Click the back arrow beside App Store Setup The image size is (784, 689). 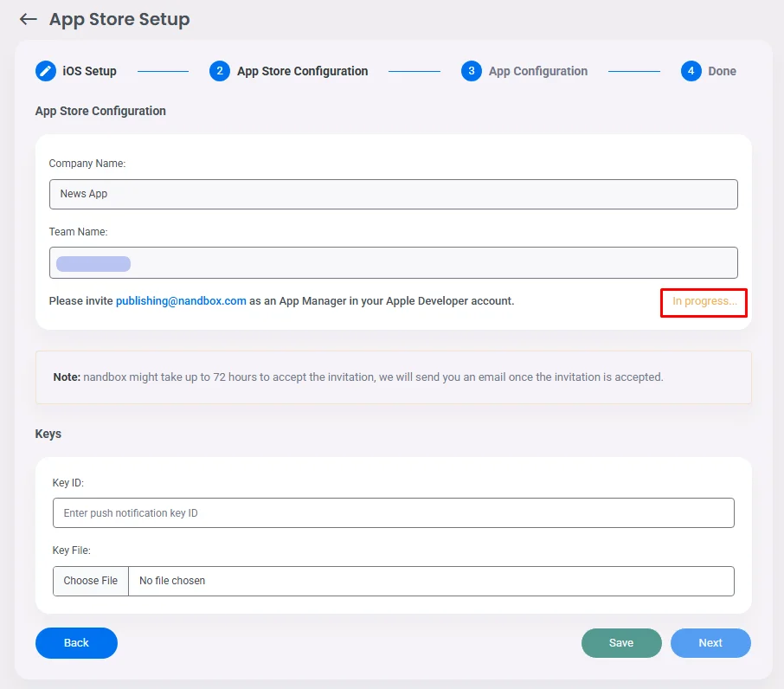[x=29, y=19]
